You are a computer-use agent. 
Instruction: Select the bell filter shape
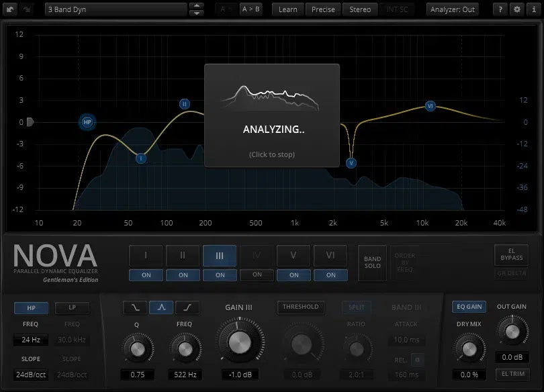161,307
